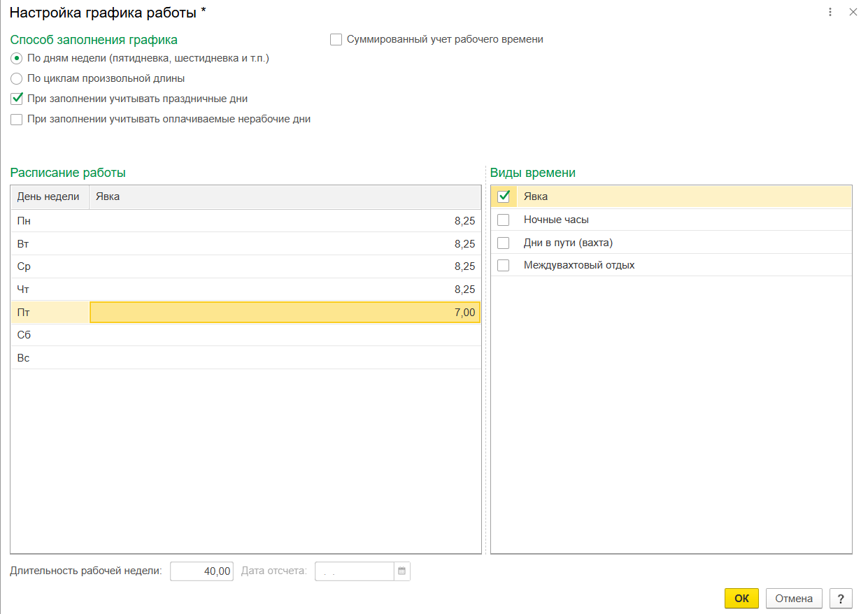The height and width of the screenshot is (614, 868).
Task: Open the three-dot more options menu
Action: coord(830,12)
